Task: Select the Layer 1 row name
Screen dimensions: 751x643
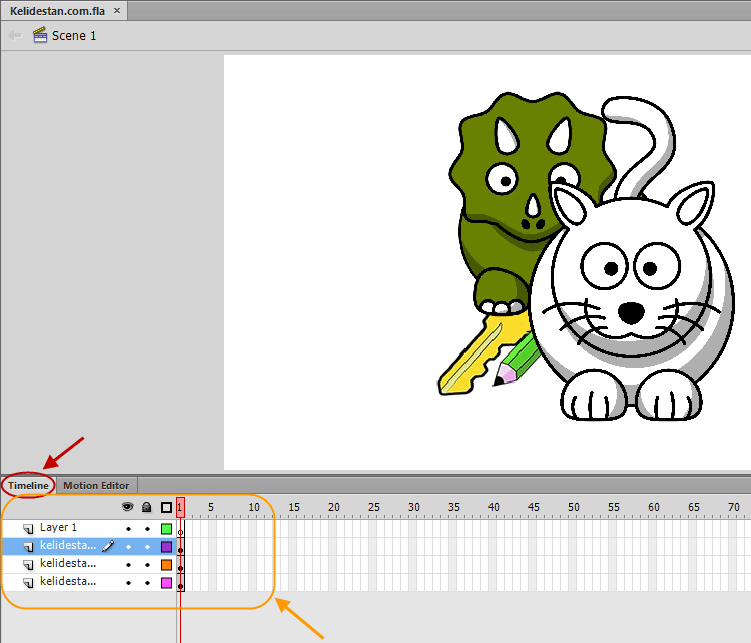Action: tap(58, 527)
